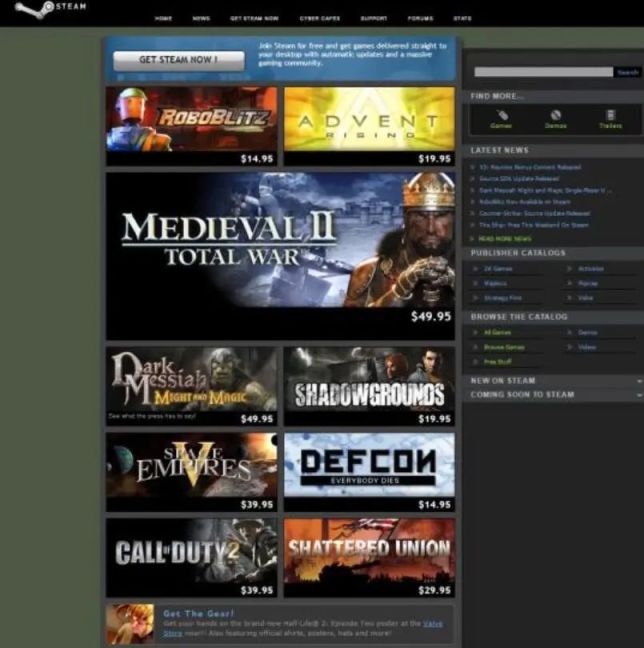644x648 pixels.
Task: Open The Ship: Free This Weekend news item
Action: 534,225
